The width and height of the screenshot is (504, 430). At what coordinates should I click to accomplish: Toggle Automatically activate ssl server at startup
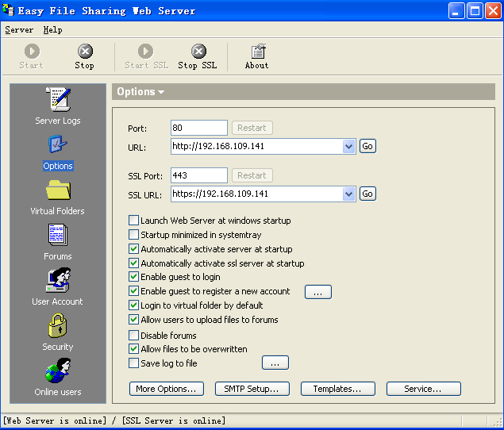pyautogui.click(x=133, y=263)
